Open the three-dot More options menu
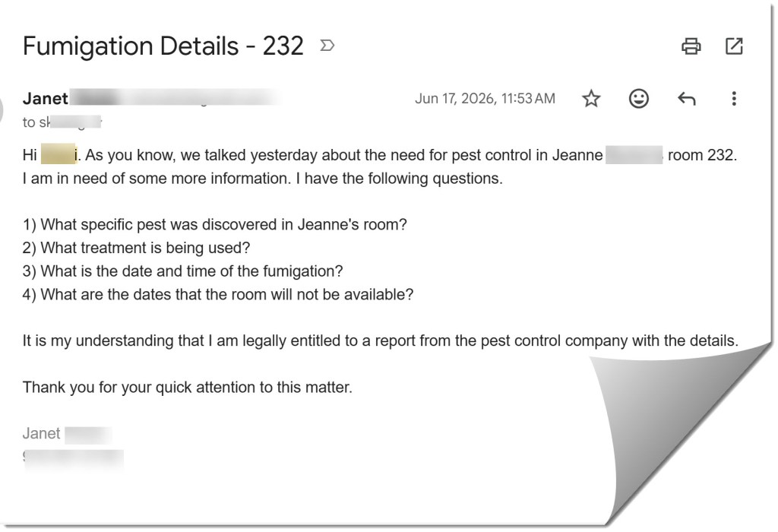Viewport: 778px width, 532px height. click(x=734, y=98)
